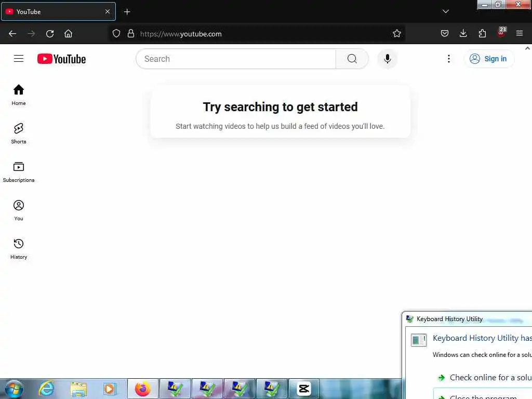Open Subscriptions in sidebar
Image resolution: width=532 pixels, height=399 pixels.
(x=19, y=172)
